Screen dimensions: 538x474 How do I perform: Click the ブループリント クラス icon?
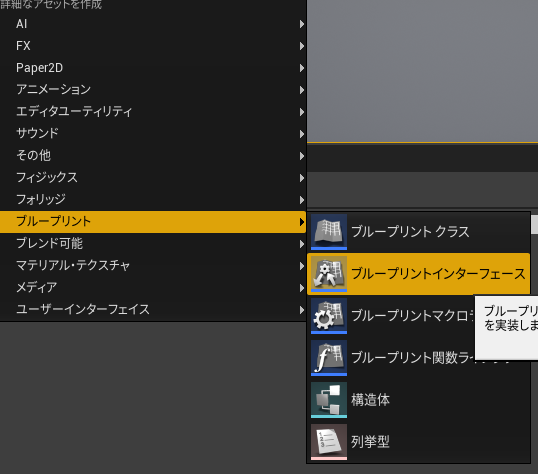point(329,232)
